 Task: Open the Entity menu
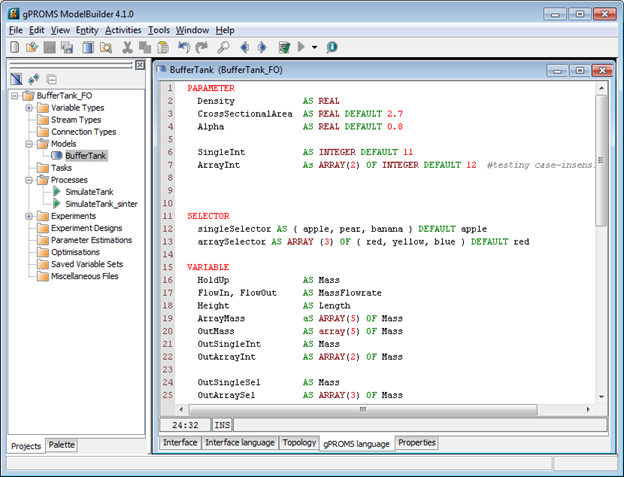(87, 30)
